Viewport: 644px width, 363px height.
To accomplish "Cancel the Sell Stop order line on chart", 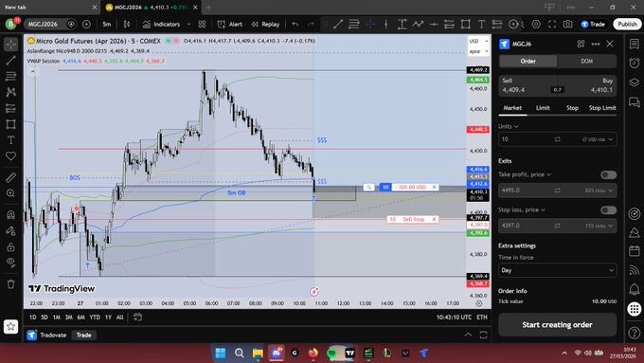I will [434, 220].
